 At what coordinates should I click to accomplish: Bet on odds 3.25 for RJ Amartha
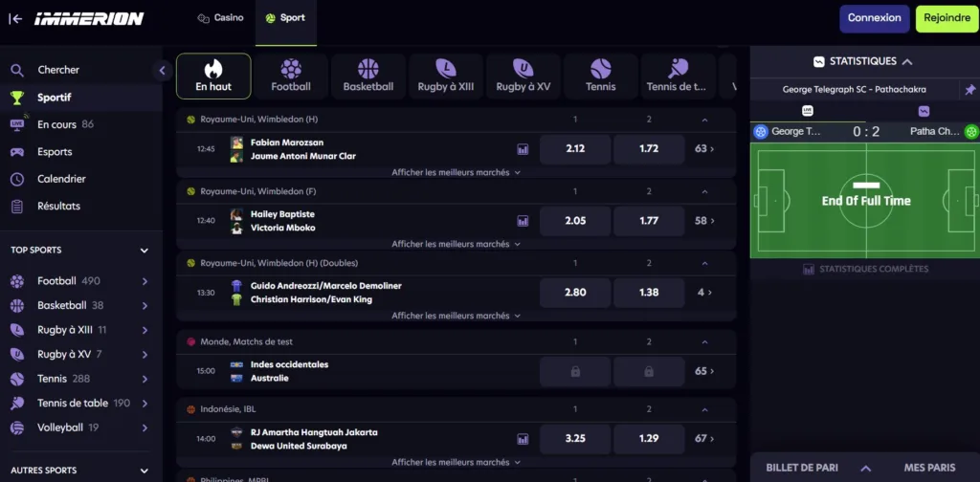pyautogui.click(x=575, y=439)
